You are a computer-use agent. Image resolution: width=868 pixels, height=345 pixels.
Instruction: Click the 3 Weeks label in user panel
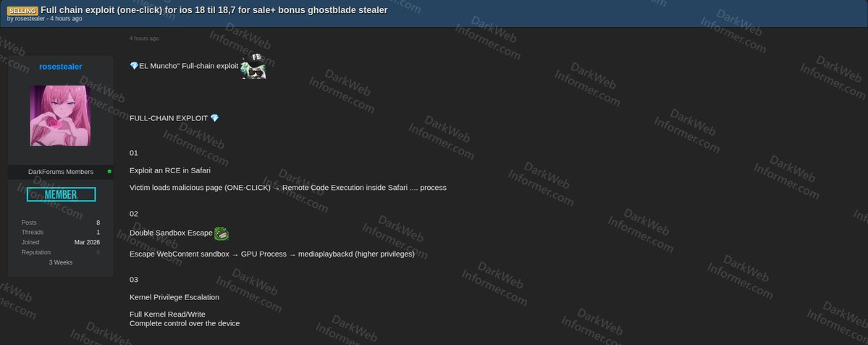[x=60, y=262]
